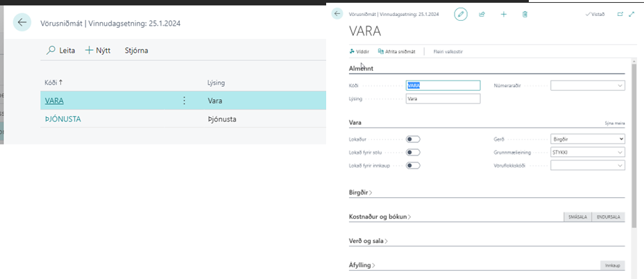Open the Fleiri valkostir menu
Screen dimensions: 644x279
(x=448, y=51)
